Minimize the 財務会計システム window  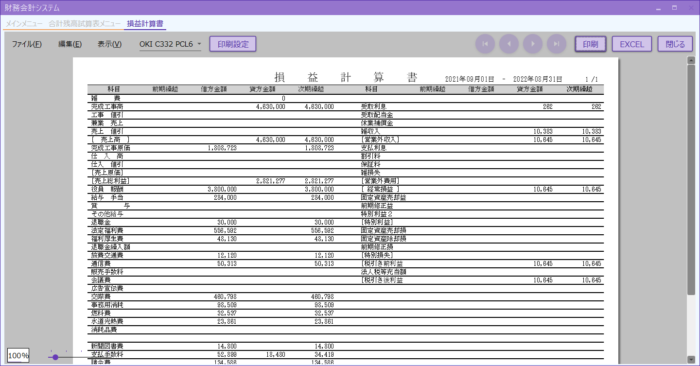658,8
